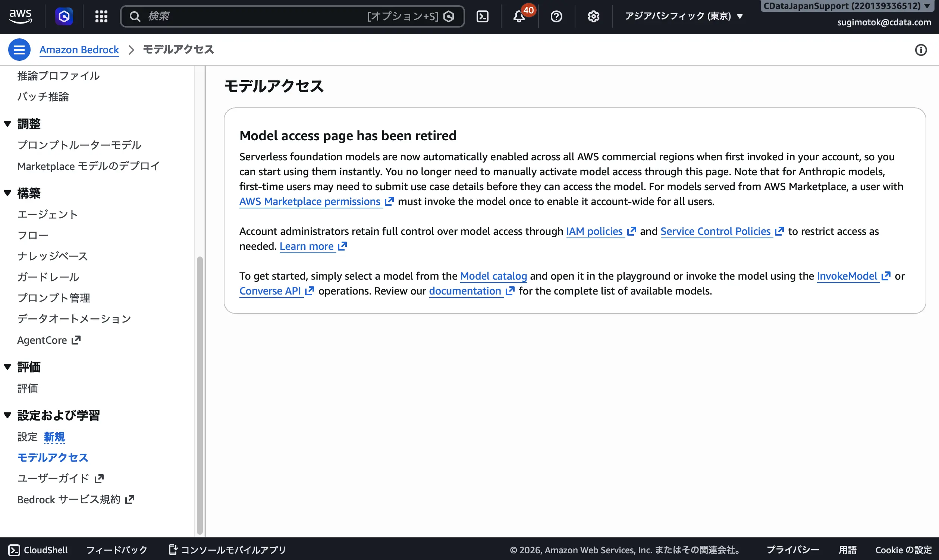Open Cookie の設定 in the footer
939x560 pixels.
(903, 550)
